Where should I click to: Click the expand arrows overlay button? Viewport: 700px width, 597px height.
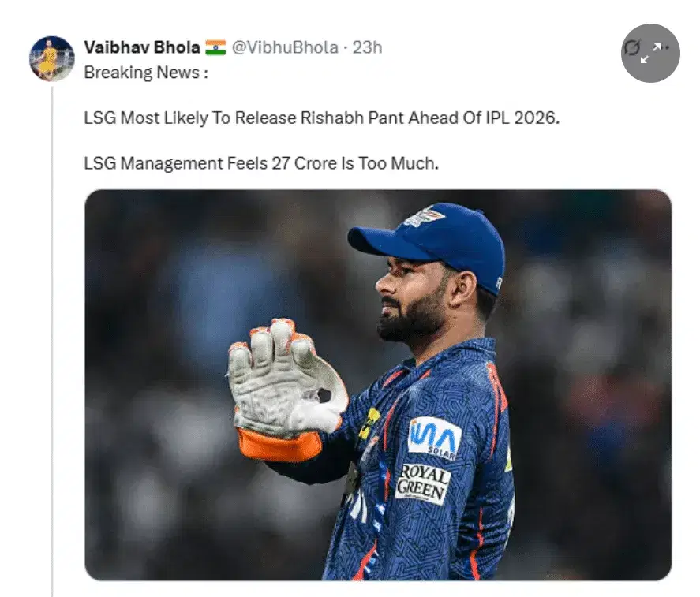point(650,53)
